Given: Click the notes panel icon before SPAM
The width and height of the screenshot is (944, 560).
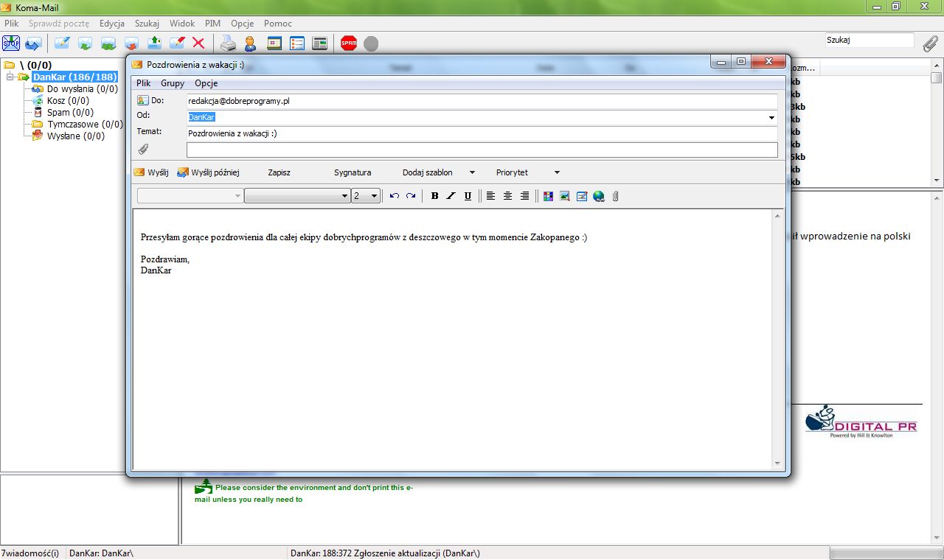Looking at the screenshot, I should (319, 43).
